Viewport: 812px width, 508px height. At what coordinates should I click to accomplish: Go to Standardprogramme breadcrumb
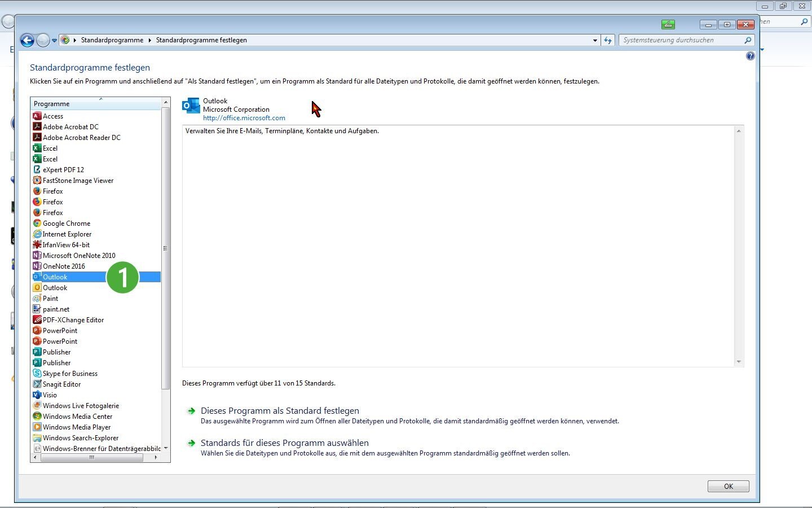[x=112, y=40]
